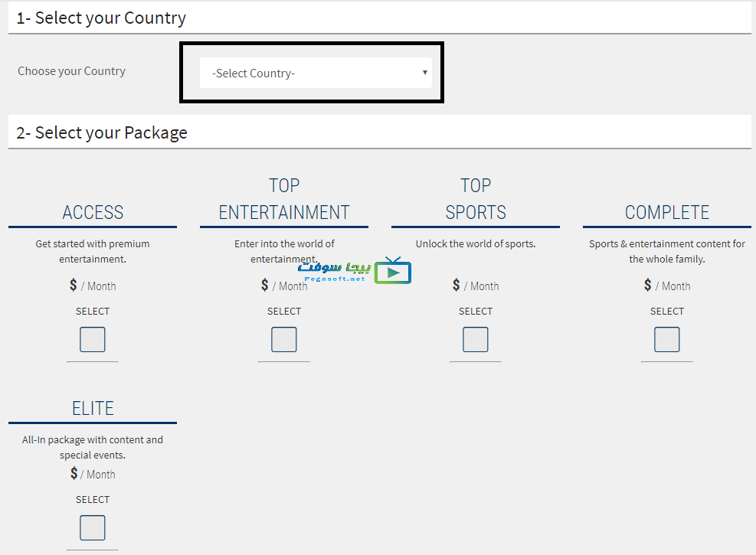Click the ACCESS package title
The height and width of the screenshot is (555, 756).
pyautogui.click(x=93, y=212)
